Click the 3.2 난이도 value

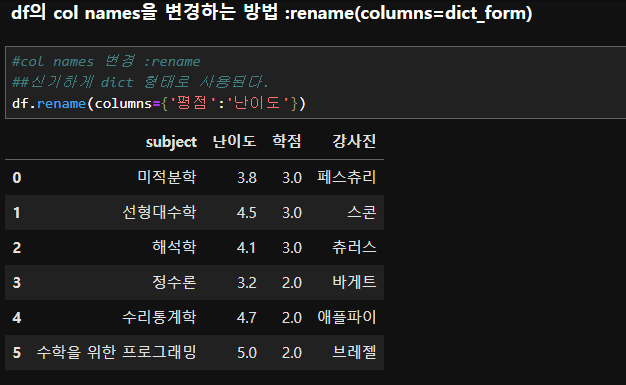[x=247, y=282]
